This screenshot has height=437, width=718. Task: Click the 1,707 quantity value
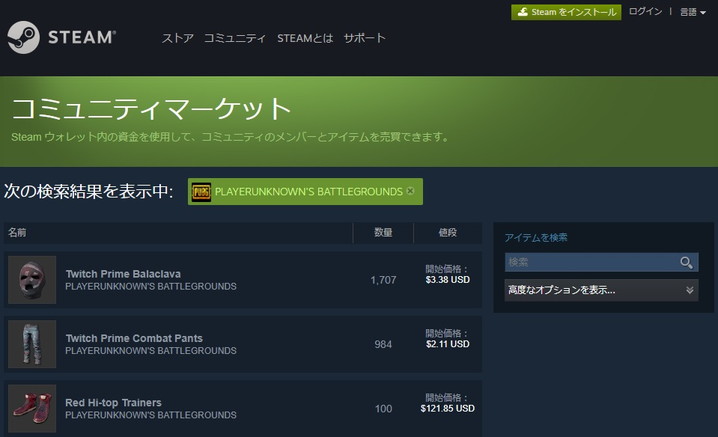coord(383,280)
